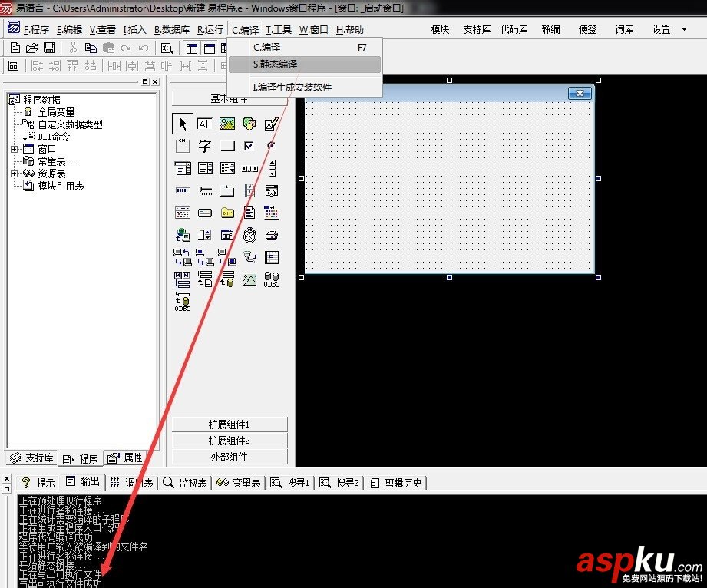707x588 pixels.
Task: Switch to the 剪辑历史 bottom tab
Action: (x=396, y=483)
